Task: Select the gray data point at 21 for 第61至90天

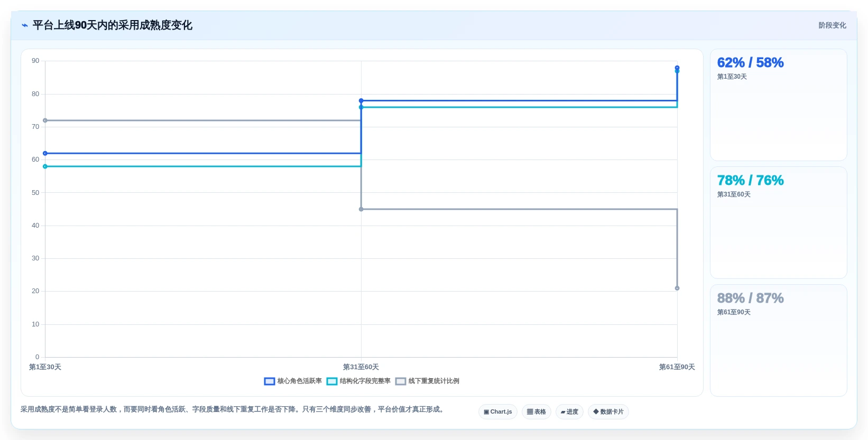Action: coord(677,288)
